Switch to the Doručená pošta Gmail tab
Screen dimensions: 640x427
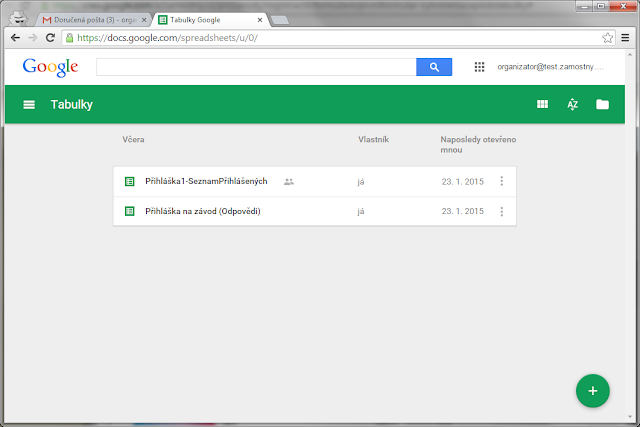[x=94, y=20]
